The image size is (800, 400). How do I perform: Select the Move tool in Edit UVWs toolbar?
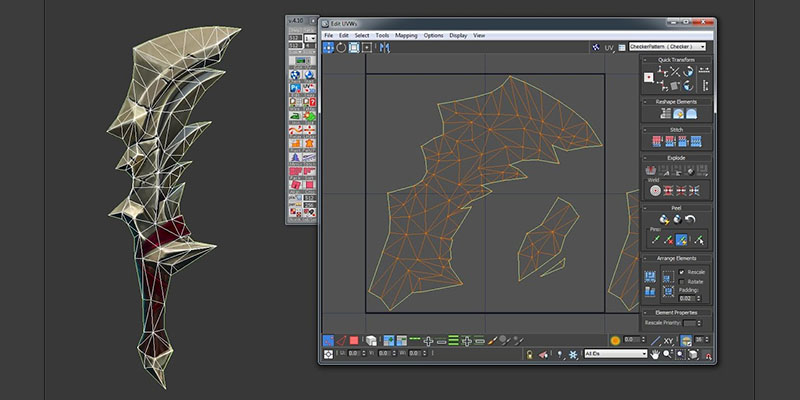(x=328, y=47)
